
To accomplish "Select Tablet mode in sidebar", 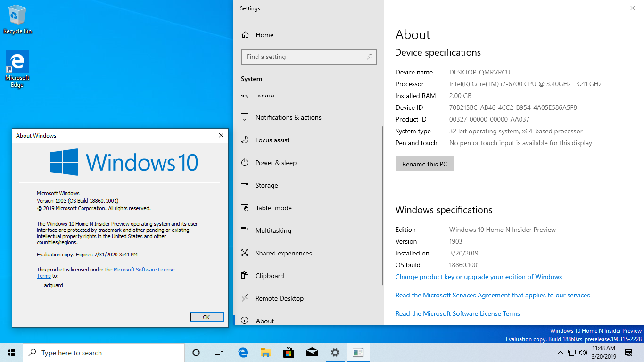I will click(308, 208).
